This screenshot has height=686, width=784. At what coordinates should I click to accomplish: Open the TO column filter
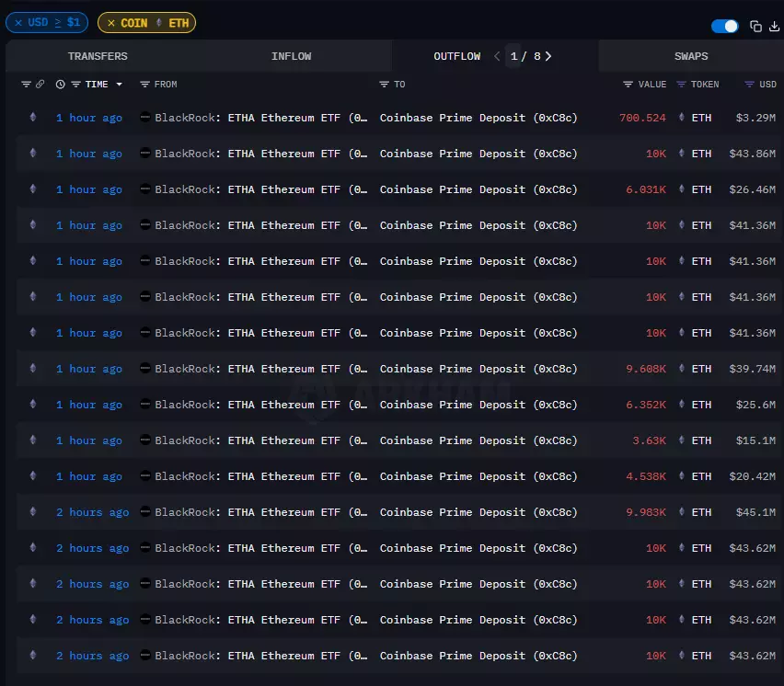(384, 85)
